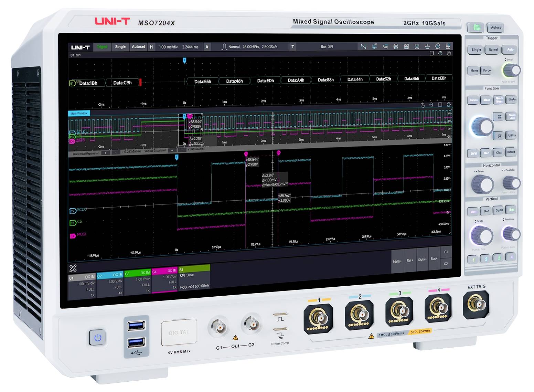The image size is (534, 392).
Task: Toggle the Run/Stop hardware button
Action: tap(476, 27)
